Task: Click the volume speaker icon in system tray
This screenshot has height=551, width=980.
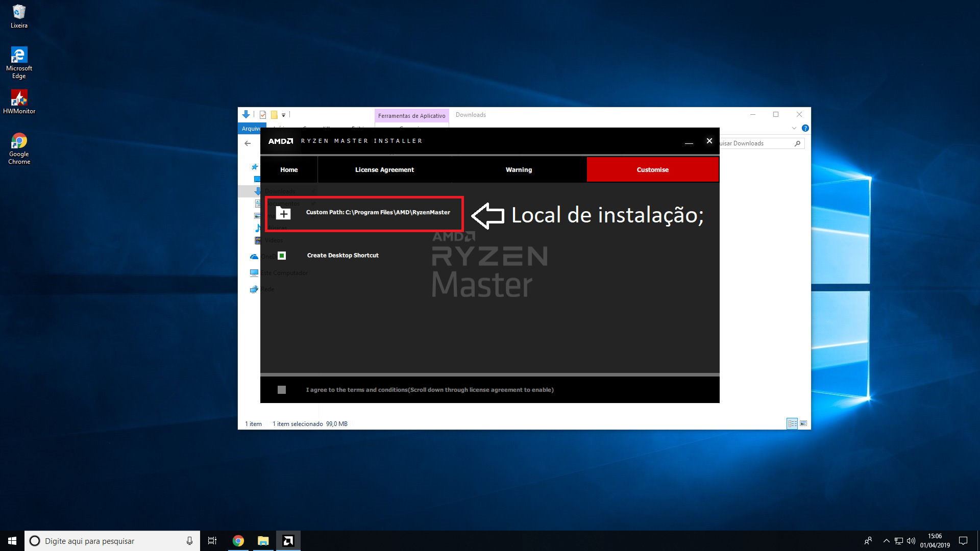Action: click(x=911, y=541)
